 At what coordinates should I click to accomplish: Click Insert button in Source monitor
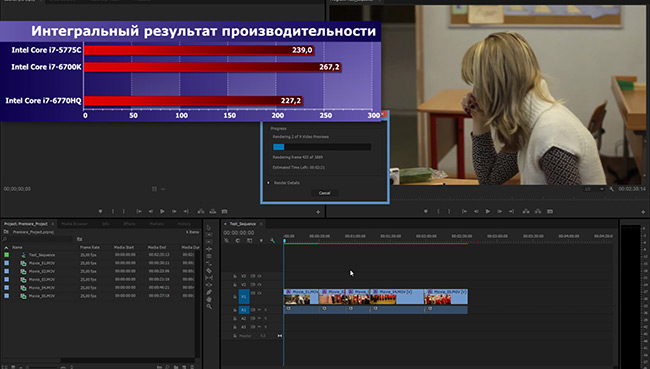click(201, 211)
